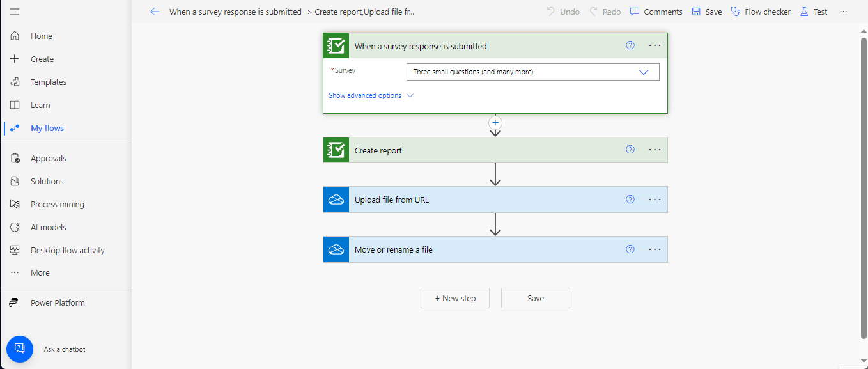Click the OneDrive icon on Upload file step
868x369 pixels.
(336, 199)
